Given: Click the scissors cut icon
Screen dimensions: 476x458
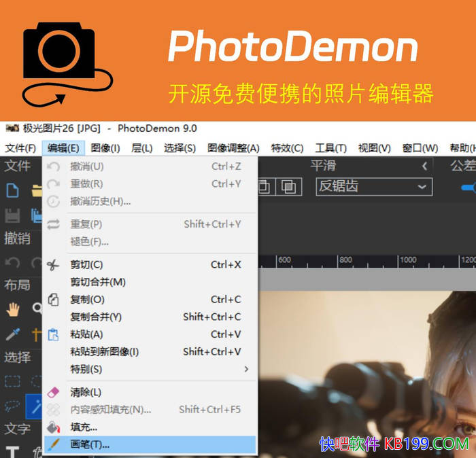Looking at the screenshot, I should [x=53, y=265].
